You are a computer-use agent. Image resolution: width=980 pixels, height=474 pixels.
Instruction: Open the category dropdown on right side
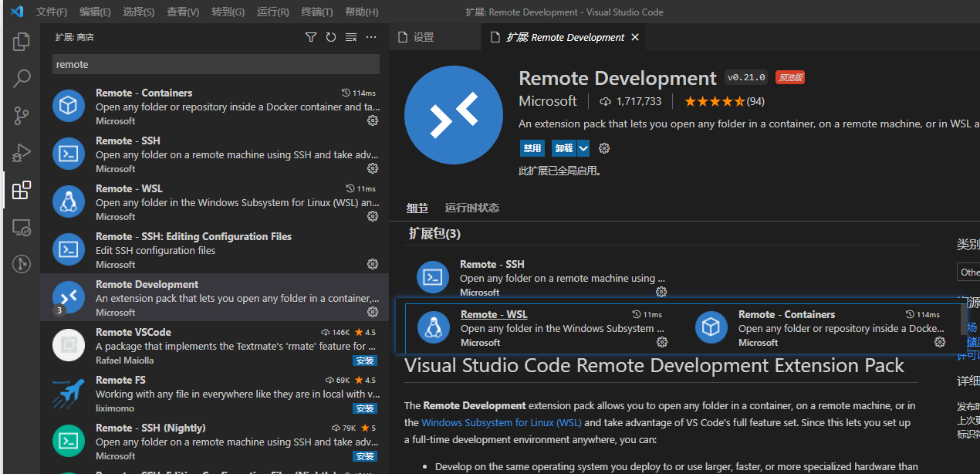point(968,272)
